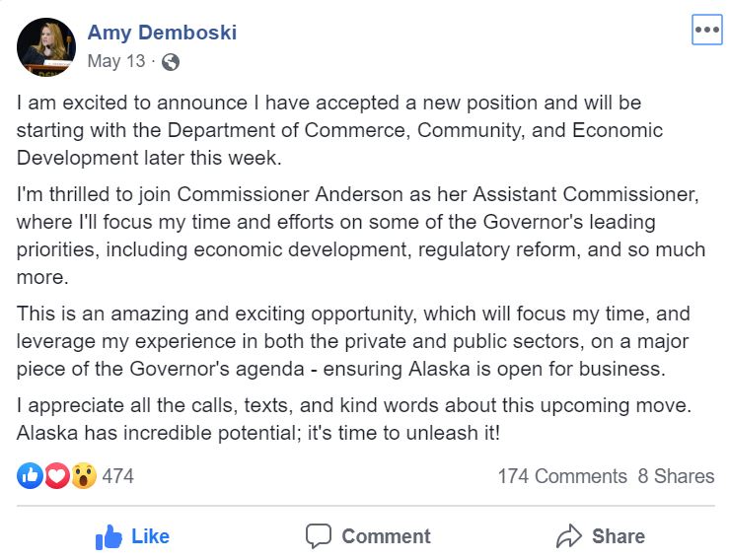Image resolution: width=729 pixels, height=560 pixels.
Task: Select the Comment button text
Action: click(386, 536)
